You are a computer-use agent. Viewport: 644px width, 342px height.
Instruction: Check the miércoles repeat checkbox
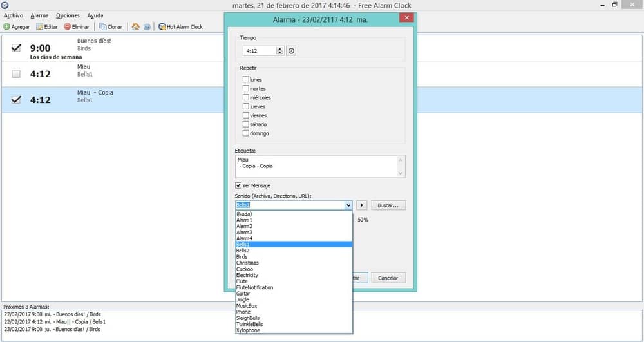coord(245,97)
